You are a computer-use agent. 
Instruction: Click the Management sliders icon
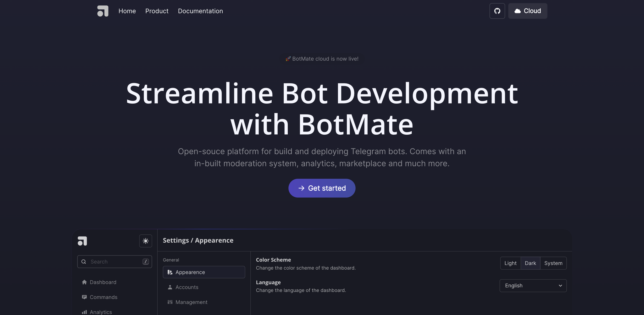click(170, 302)
